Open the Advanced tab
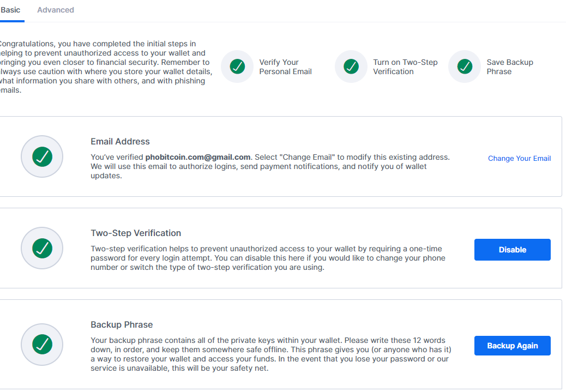The height and width of the screenshot is (392, 566). pos(56,10)
